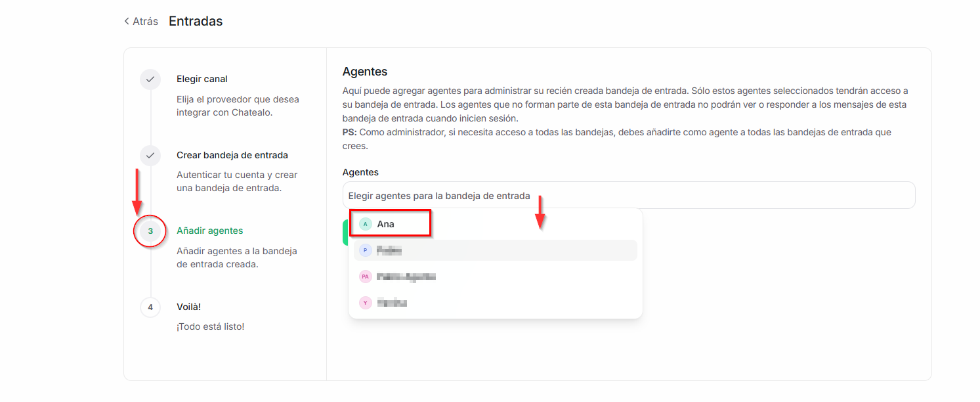Go to the Crear bandeja de entrada step
The width and height of the screenshot is (980, 402).
(232, 155)
